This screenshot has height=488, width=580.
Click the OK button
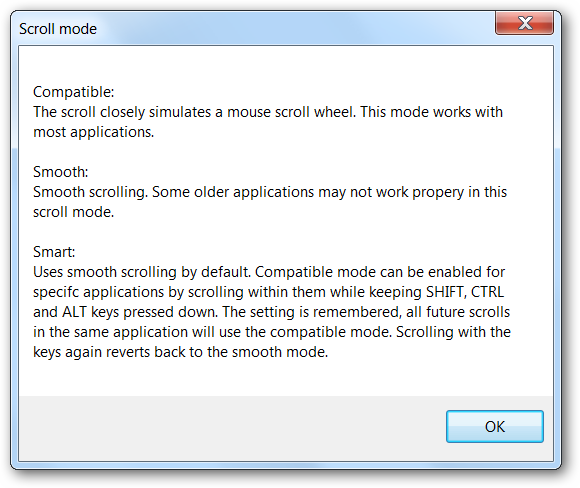tap(495, 426)
